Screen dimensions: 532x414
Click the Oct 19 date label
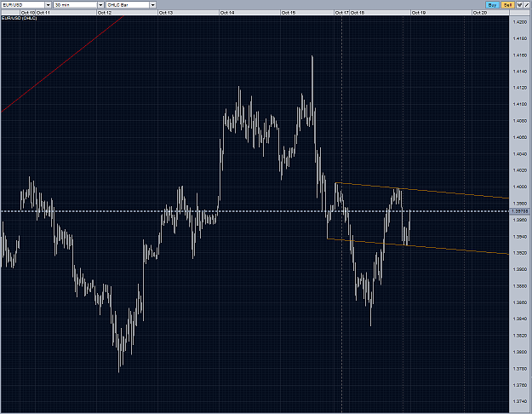coord(419,13)
